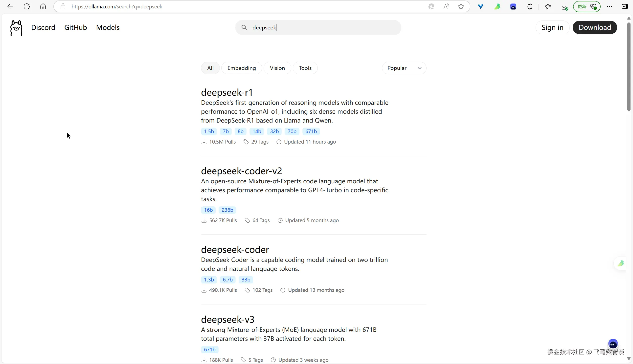Click the 1.5b tag of deepseek-r1
Viewport: 633px width, 364px height.
pos(209,131)
